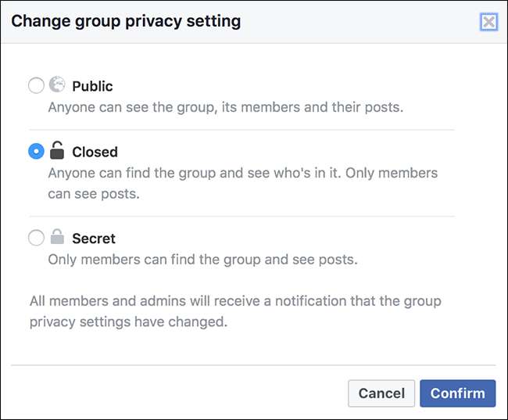Click the bold Secret option label

[94, 238]
